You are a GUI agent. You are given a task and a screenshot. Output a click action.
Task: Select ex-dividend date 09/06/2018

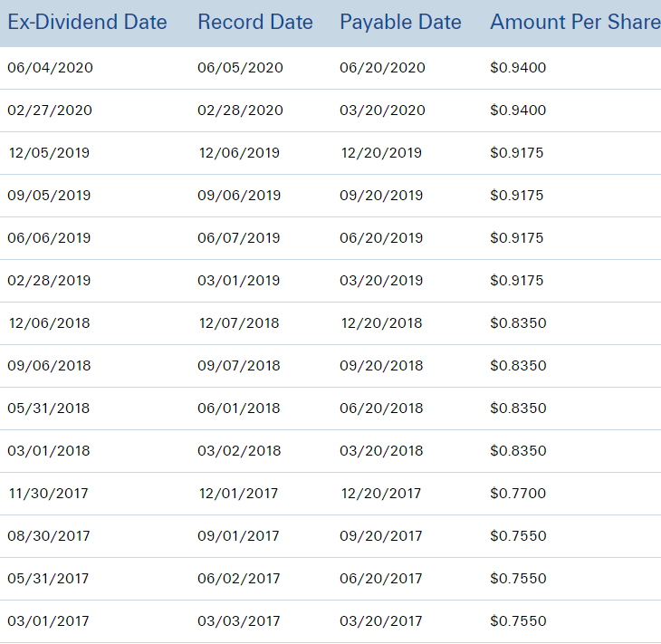coord(49,366)
